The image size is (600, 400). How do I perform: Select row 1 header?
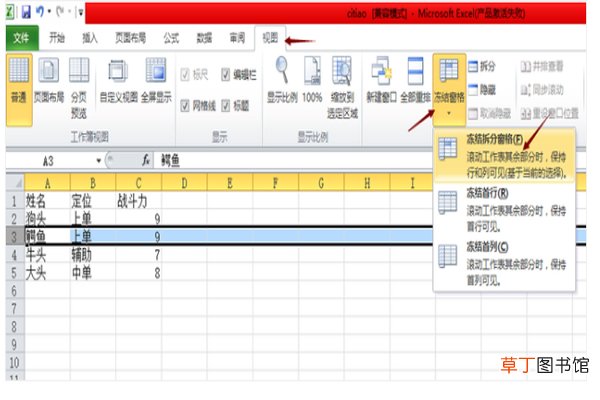(15, 201)
